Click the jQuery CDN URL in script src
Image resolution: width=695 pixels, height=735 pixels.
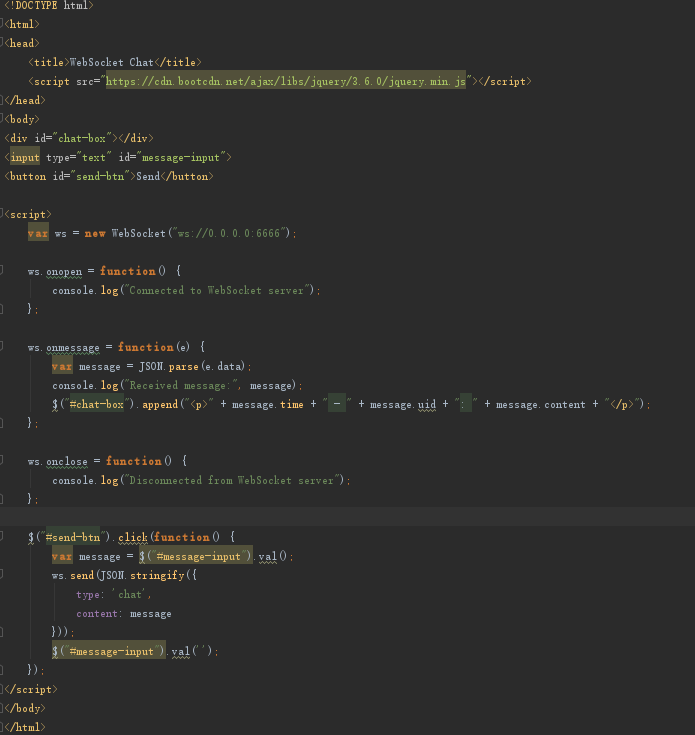[286, 82]
